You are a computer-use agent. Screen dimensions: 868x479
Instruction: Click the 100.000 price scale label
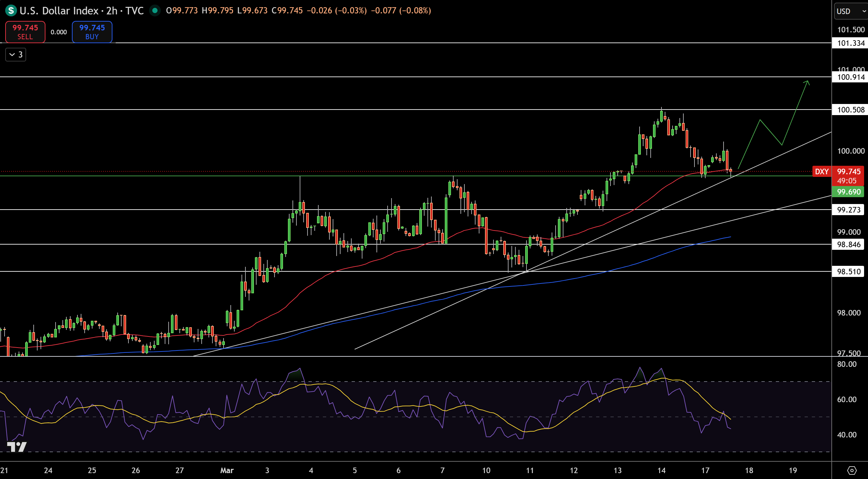click(851, 151)
